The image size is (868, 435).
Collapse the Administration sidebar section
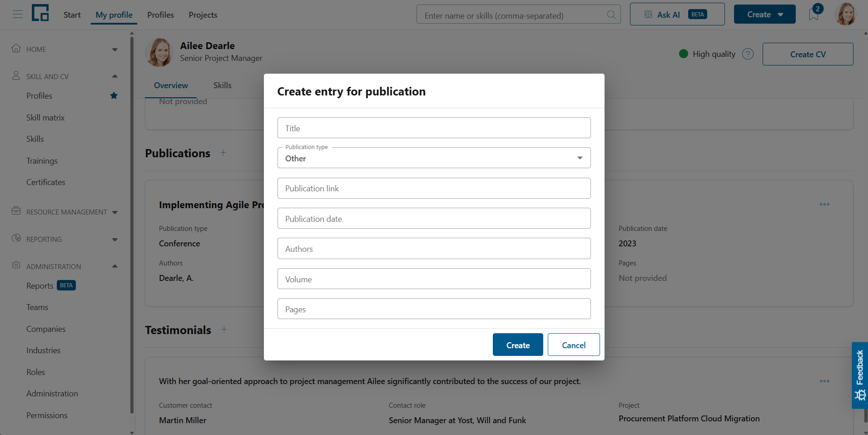pyautogui.click(x=115, y=266)
